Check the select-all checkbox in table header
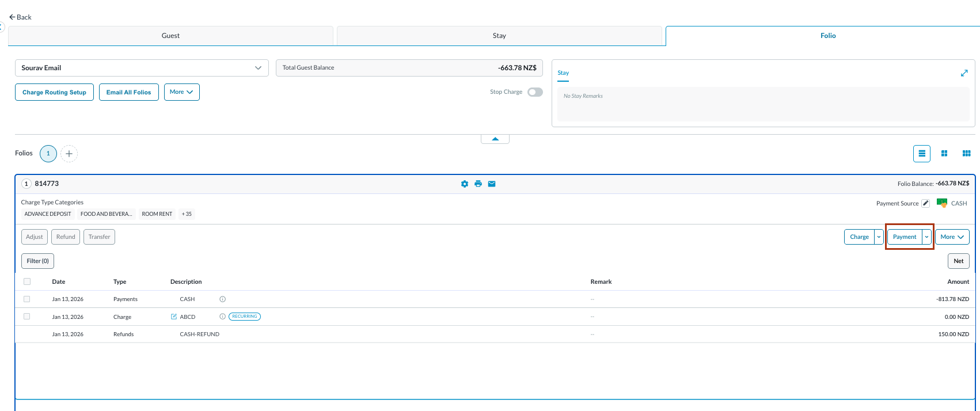 pyautogui.click(x=27, y=281)
